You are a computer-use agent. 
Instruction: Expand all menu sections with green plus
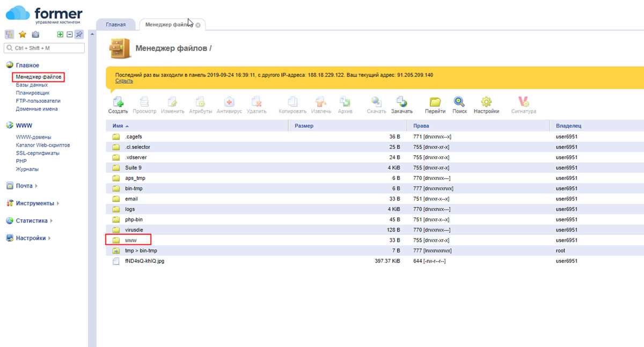(x=61, y=34)
